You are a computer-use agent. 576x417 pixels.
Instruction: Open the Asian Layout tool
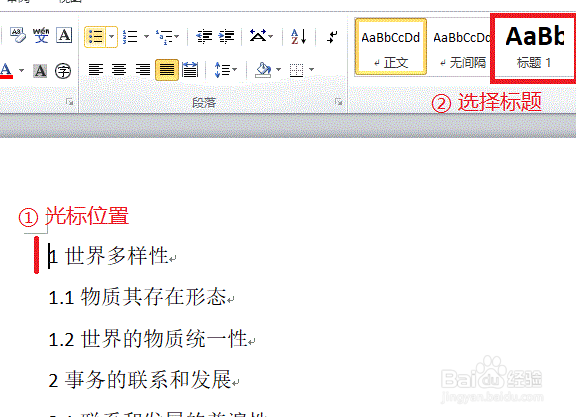(258, 36)
